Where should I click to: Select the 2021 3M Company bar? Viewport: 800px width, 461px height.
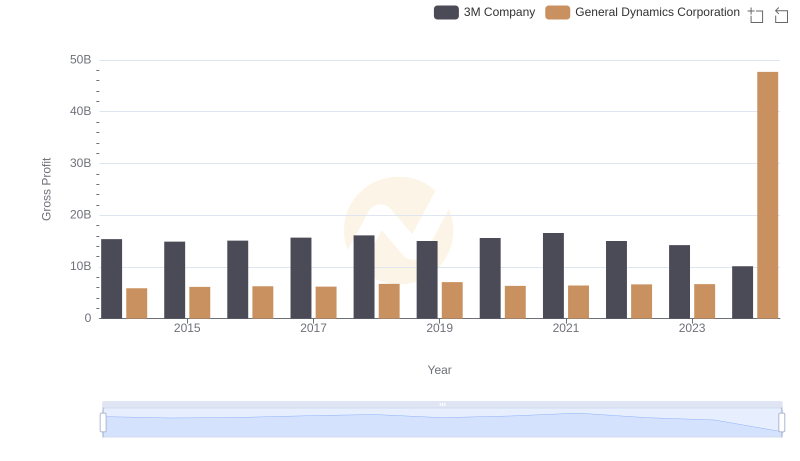553,276
